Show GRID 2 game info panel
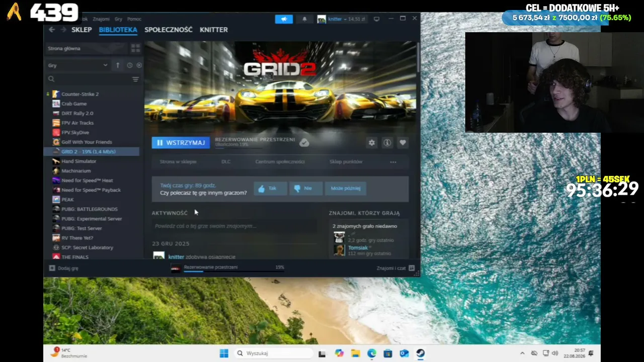 387,143
